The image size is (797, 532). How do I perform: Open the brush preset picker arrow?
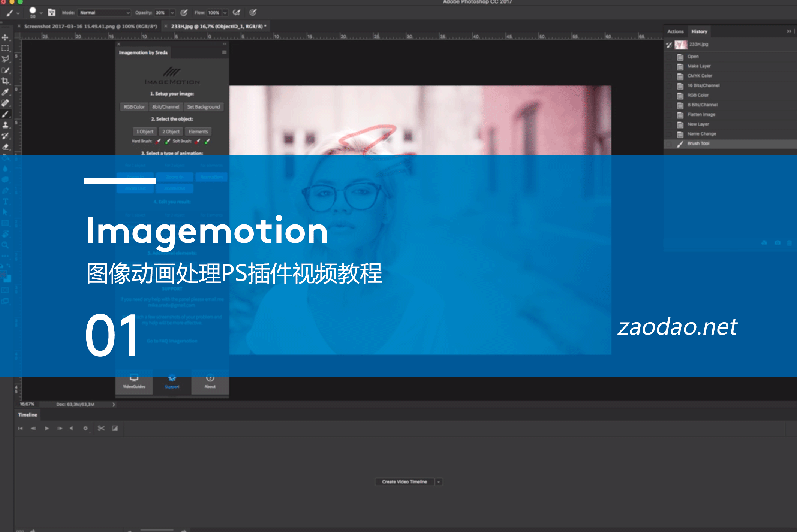[41, 13]
